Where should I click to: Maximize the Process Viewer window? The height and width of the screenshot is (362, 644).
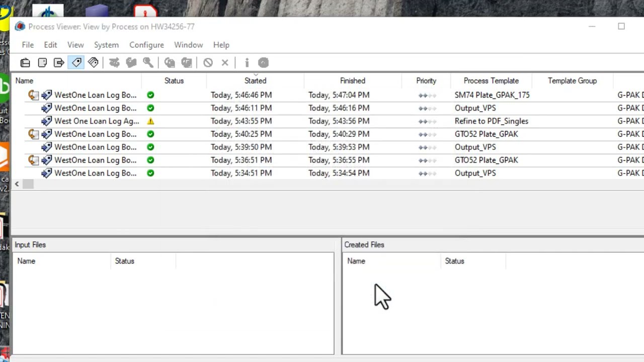tap(621, 27)
